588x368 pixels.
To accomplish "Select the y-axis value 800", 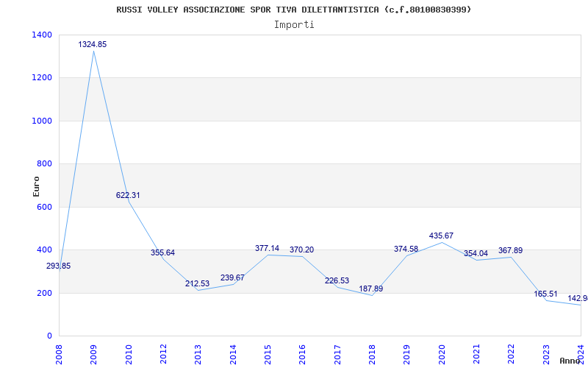I will point(45,163).
